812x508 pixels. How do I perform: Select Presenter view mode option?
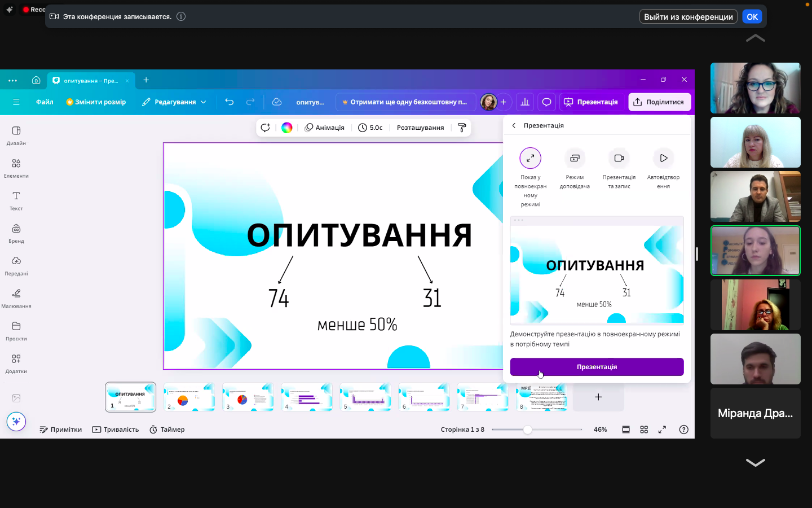tap(575, 158)
